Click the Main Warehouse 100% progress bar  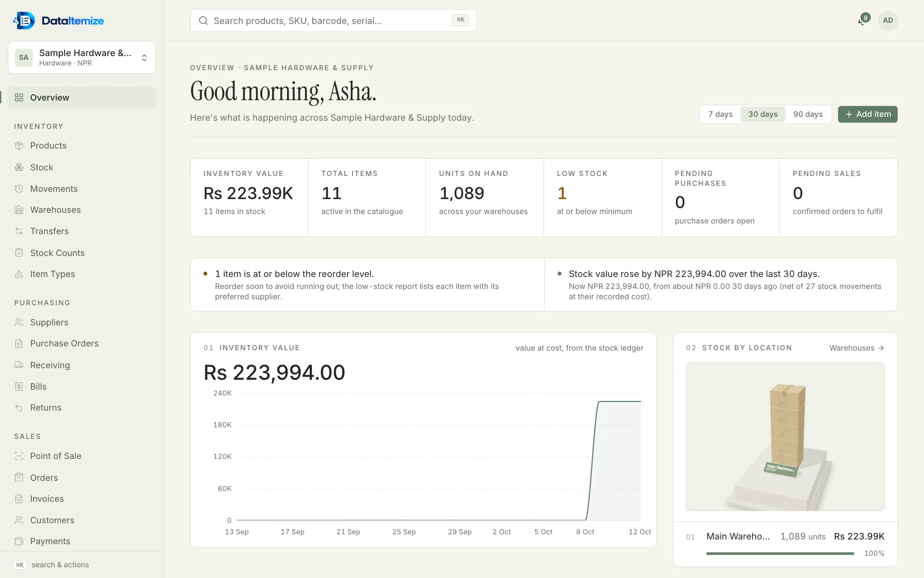tap(780, 554)
